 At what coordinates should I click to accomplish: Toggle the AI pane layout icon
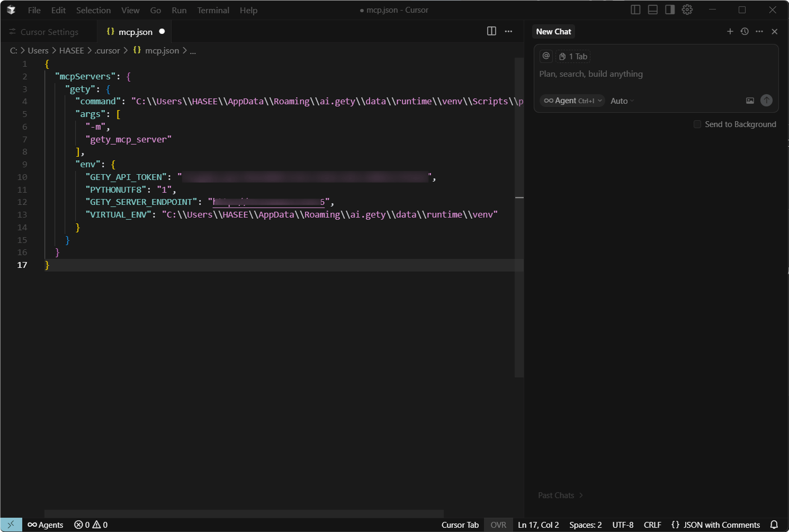670,10
